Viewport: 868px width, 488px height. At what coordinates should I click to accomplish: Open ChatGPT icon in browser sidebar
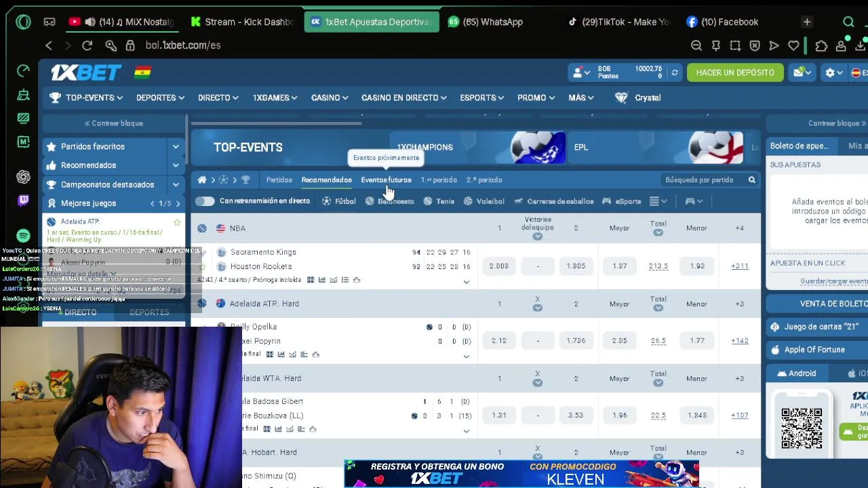[23, 177]
